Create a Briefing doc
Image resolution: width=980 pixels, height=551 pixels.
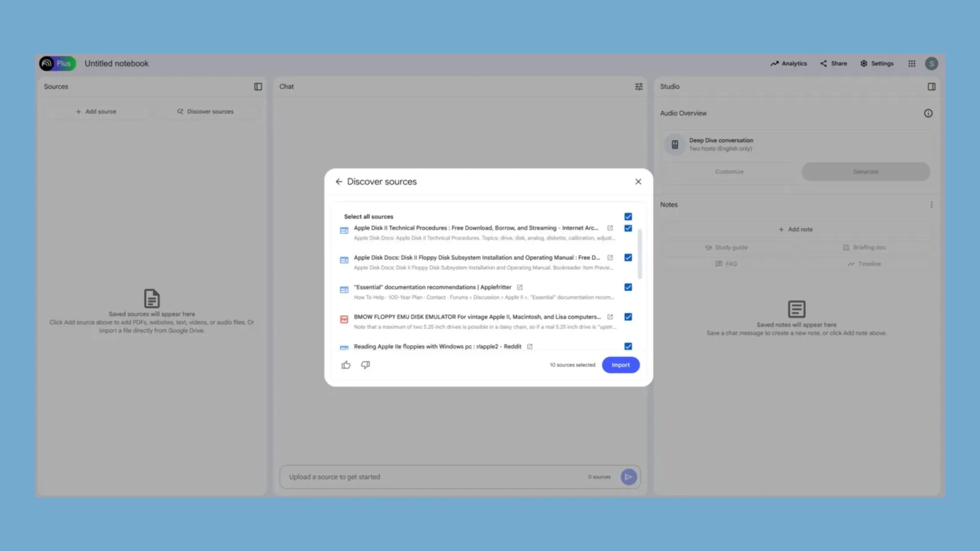[864, 248]
